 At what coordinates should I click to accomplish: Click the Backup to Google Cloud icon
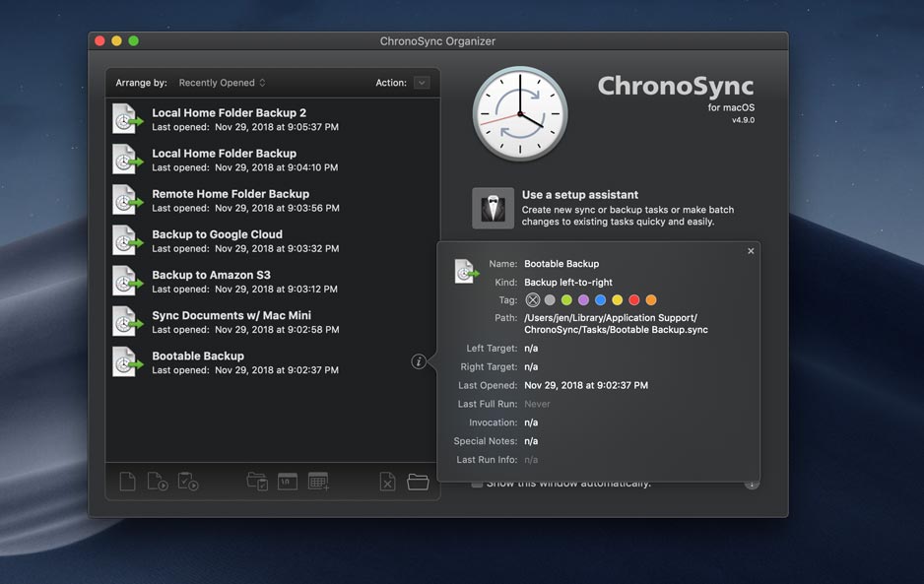(x=127, y=240)
